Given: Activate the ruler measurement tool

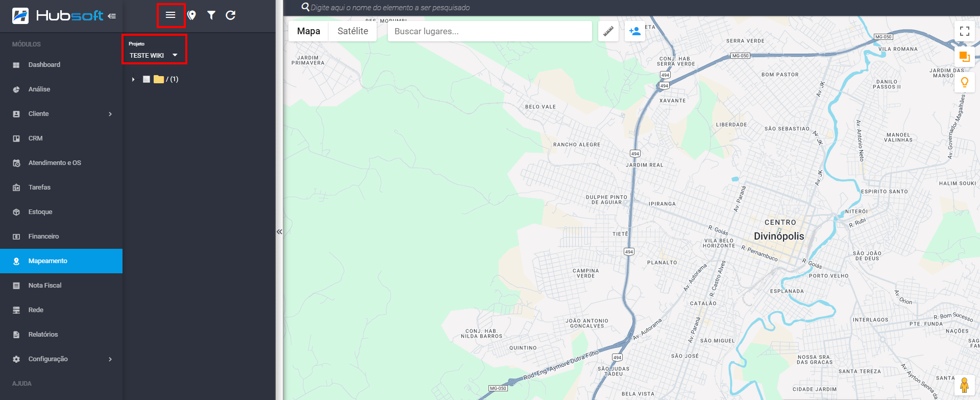Looking at the screenshot, I should click(608, 31).
